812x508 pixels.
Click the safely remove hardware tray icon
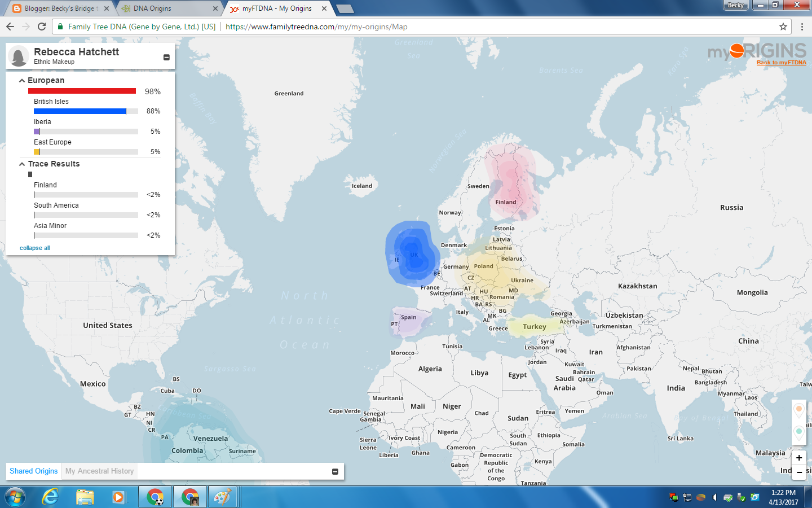pyautogui.click(x=742, y=497)
